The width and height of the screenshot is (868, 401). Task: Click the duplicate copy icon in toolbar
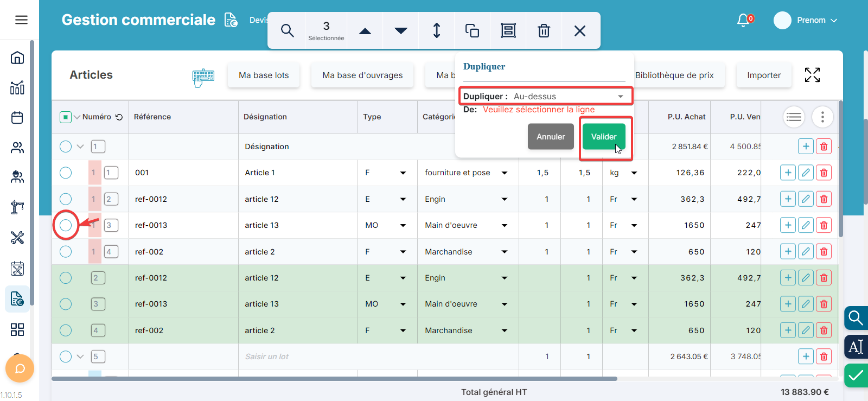(472, 30)
